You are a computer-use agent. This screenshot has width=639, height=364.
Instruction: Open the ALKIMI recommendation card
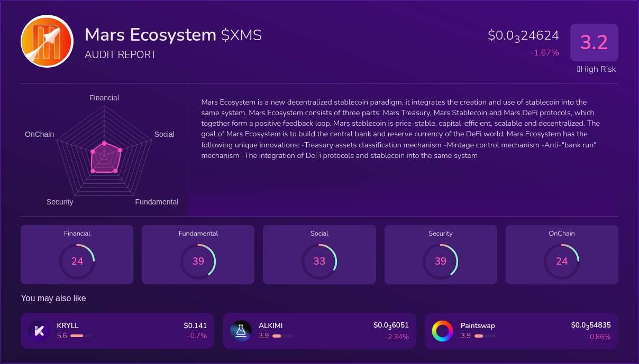[x=319, y=331]
